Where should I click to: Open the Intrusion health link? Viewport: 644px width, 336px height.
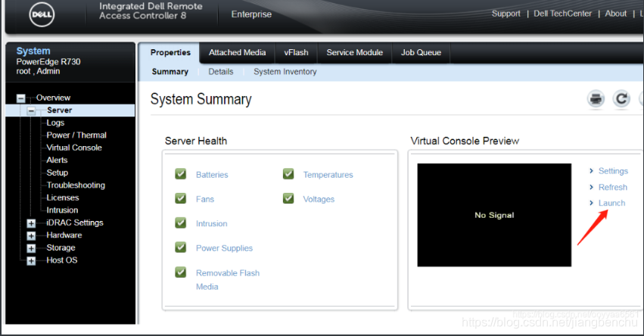coord(212,223)
